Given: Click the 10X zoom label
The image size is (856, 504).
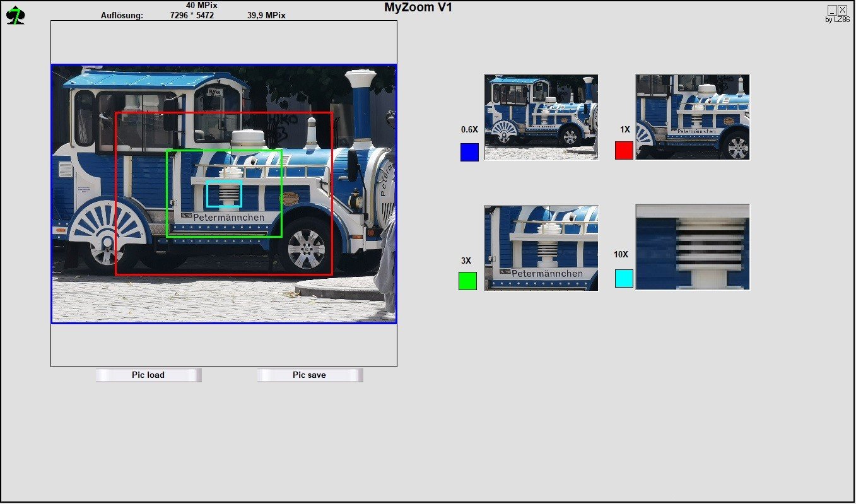Looking at the screenshot, I should coord(621,254).
